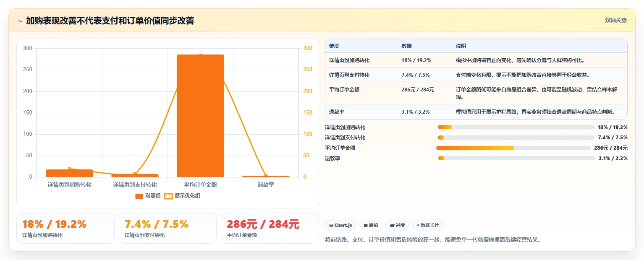Click the icon in the 进度 chip
The height and width of the screenshot is (260, 644).
392,226
